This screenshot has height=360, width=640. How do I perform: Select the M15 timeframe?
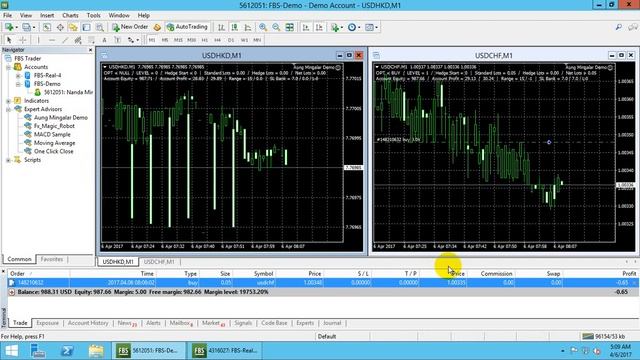pyautogui.click(x=178, y=40)
